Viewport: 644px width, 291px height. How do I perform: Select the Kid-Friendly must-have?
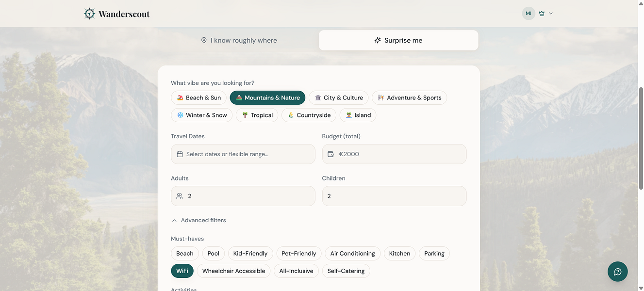250,253
